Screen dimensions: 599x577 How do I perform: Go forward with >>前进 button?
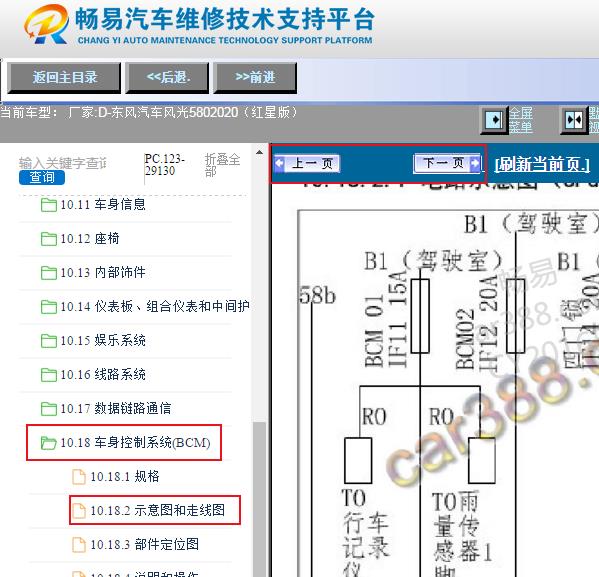(x=255, y=78)
